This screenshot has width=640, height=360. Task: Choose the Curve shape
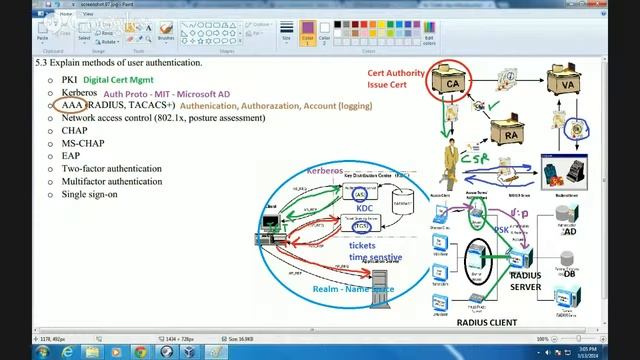click(192, 25)
